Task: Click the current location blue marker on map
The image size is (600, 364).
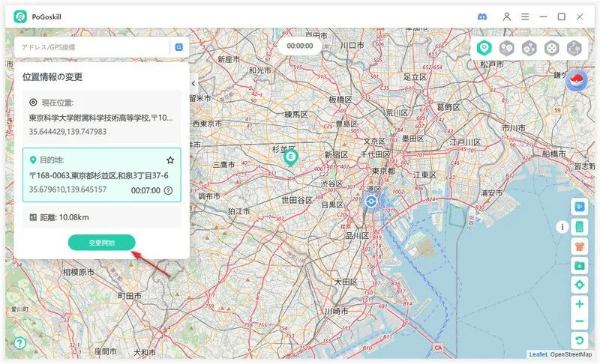Action: point(370,201)
